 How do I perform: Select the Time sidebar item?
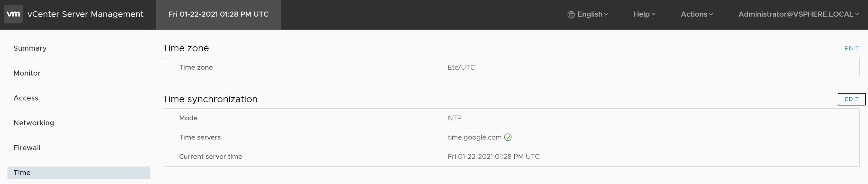[79, 172]
